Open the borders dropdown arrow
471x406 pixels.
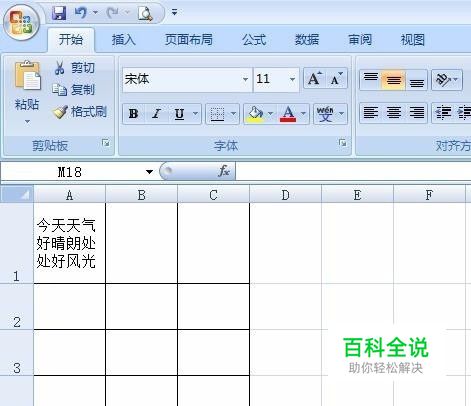click(234, 114)
